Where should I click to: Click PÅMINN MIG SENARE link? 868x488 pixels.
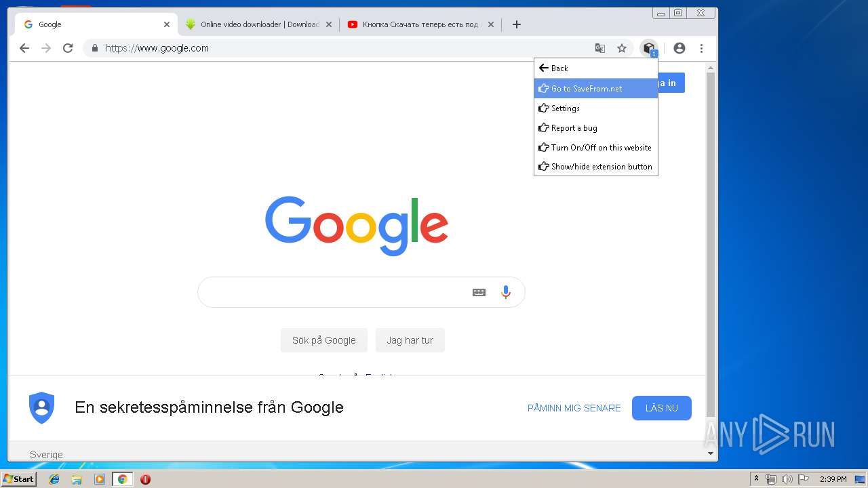[574, 408]
